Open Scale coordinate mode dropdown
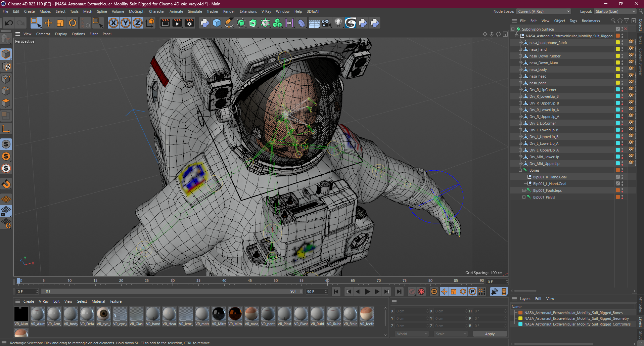 point(451,334)
